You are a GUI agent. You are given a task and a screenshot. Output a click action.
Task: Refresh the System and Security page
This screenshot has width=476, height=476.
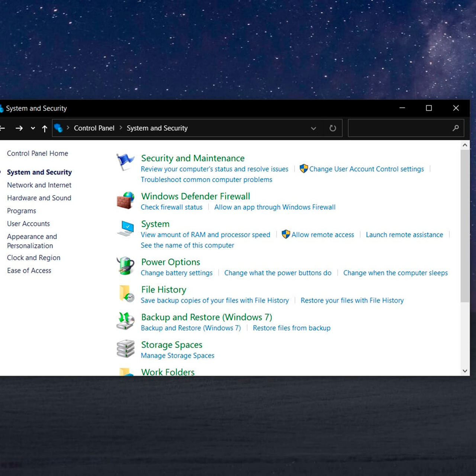(333, 128)
